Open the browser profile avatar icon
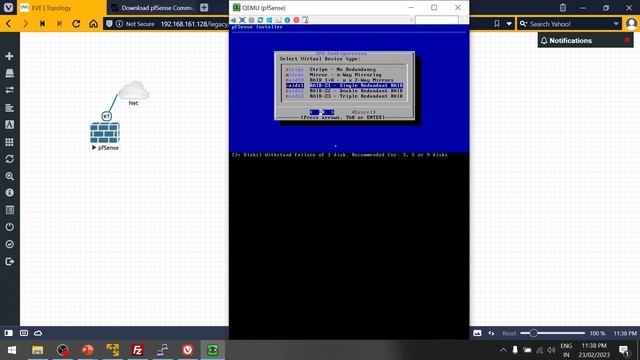This screenshot has height=360, width=640. (x=631, y=24)
